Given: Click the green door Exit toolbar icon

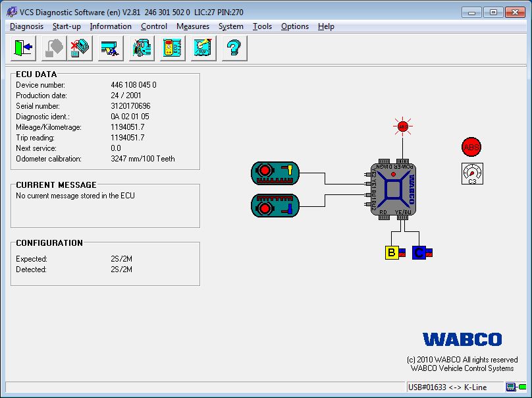Looking at the screenshot, I should pyautogui.click(x=24, y=48).
